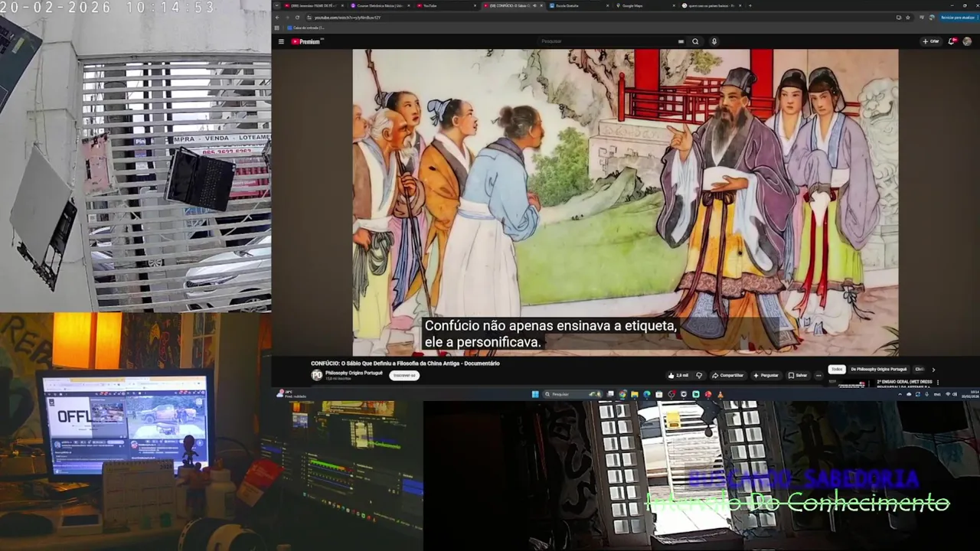980x551 pixels.
Task: Click the Criar create button
Action: pyautogui.click(x=930, y=41)
